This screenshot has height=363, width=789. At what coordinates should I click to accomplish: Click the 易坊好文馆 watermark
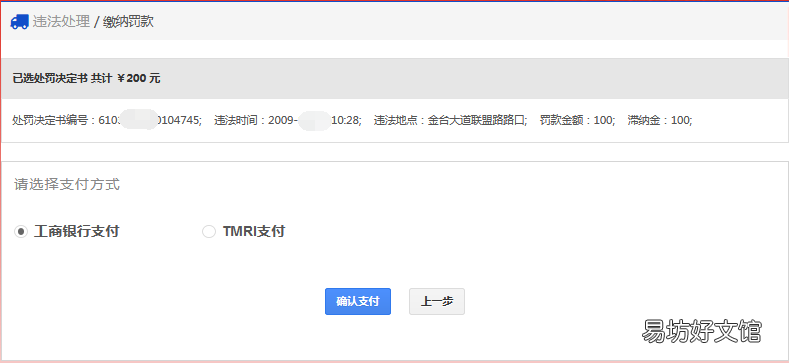(702, 331)
